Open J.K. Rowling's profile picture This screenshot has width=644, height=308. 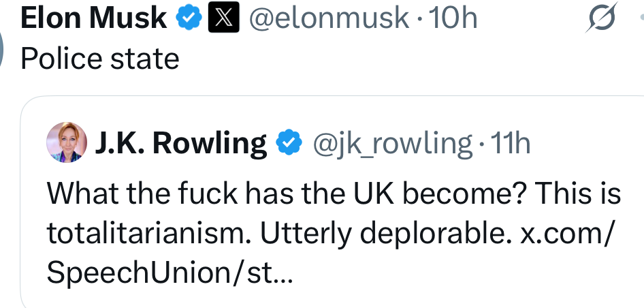(x=66, y=143)
